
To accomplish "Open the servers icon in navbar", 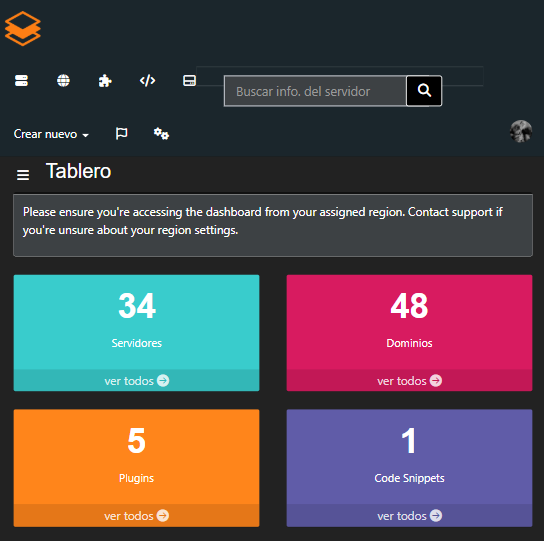I will pos(22,81).
